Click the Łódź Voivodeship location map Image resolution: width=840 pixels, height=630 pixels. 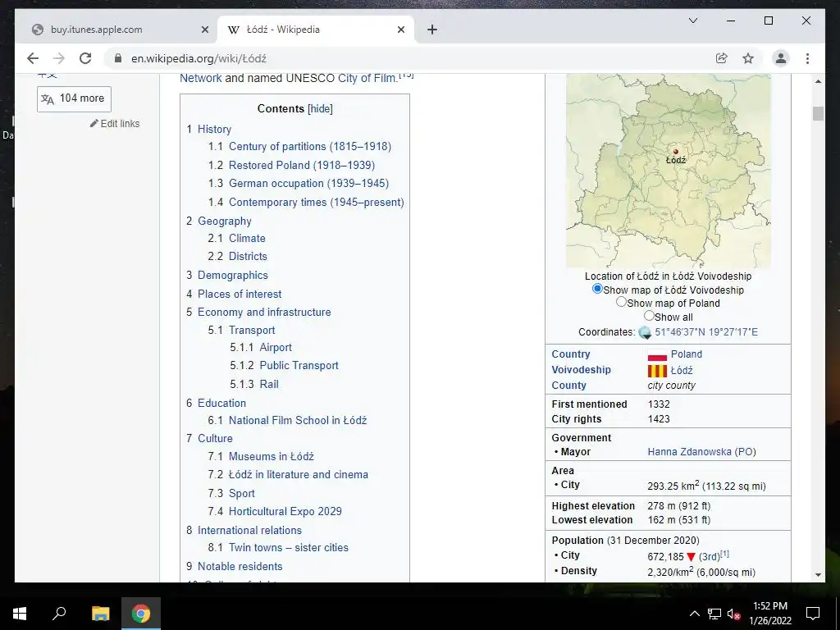[668, 171]
